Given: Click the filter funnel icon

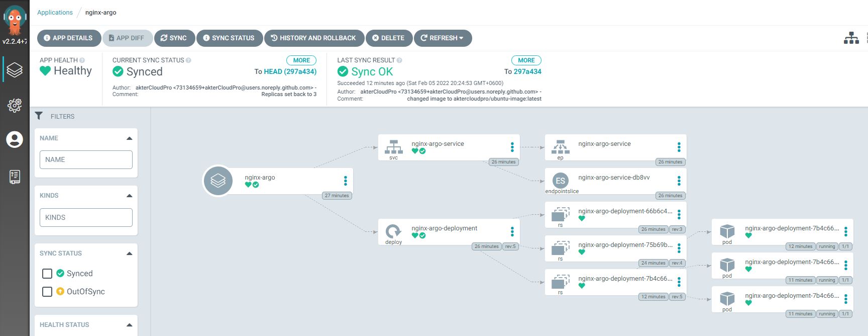Looking at the screenshot, I should click(x=39, y=116).
